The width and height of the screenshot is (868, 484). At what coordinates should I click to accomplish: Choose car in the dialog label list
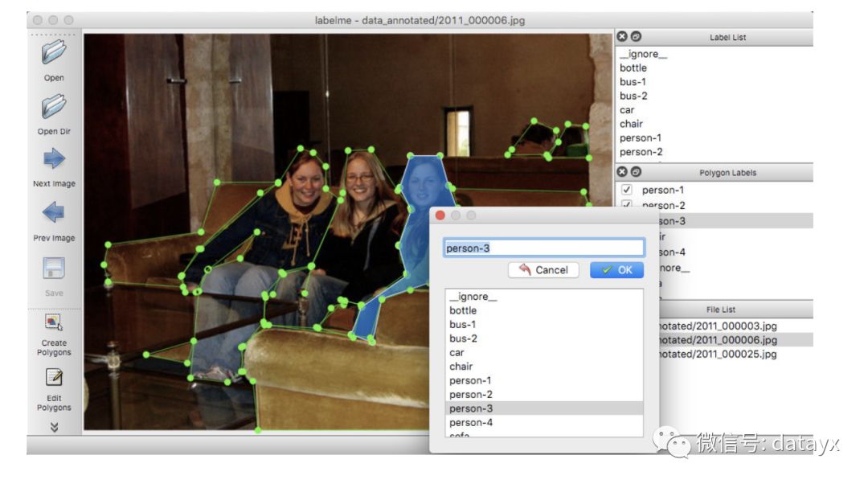[x=544, y=352]
